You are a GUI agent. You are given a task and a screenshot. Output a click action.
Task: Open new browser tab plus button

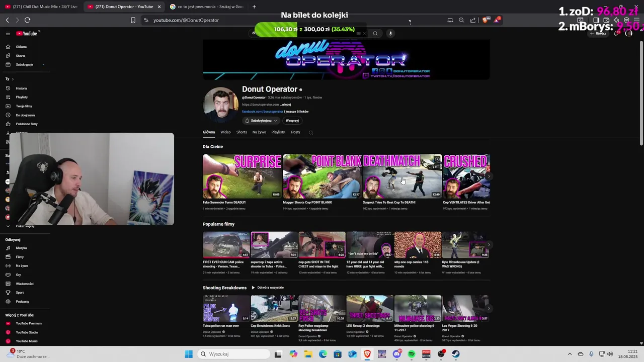pyautogui.click(x=254, y=7)
